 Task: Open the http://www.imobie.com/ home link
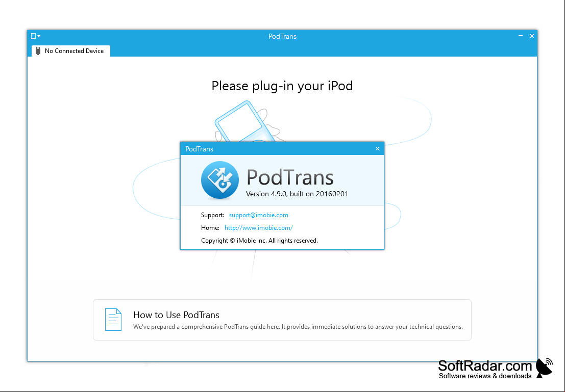coord(258,227)
